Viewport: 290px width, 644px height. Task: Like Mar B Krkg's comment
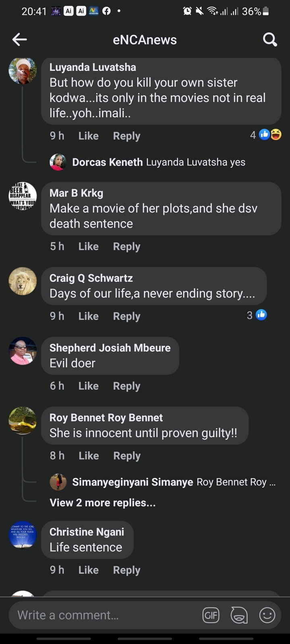[88, 246]
